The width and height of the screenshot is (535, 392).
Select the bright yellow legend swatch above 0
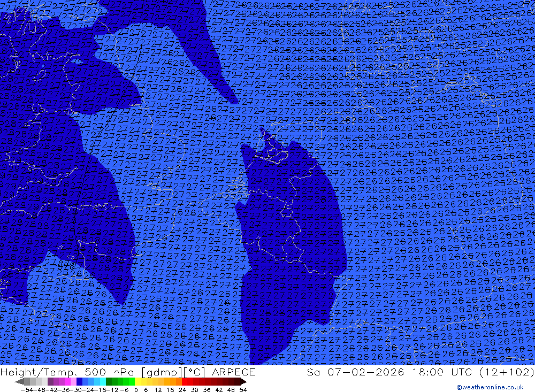click(x=137, y=382)
